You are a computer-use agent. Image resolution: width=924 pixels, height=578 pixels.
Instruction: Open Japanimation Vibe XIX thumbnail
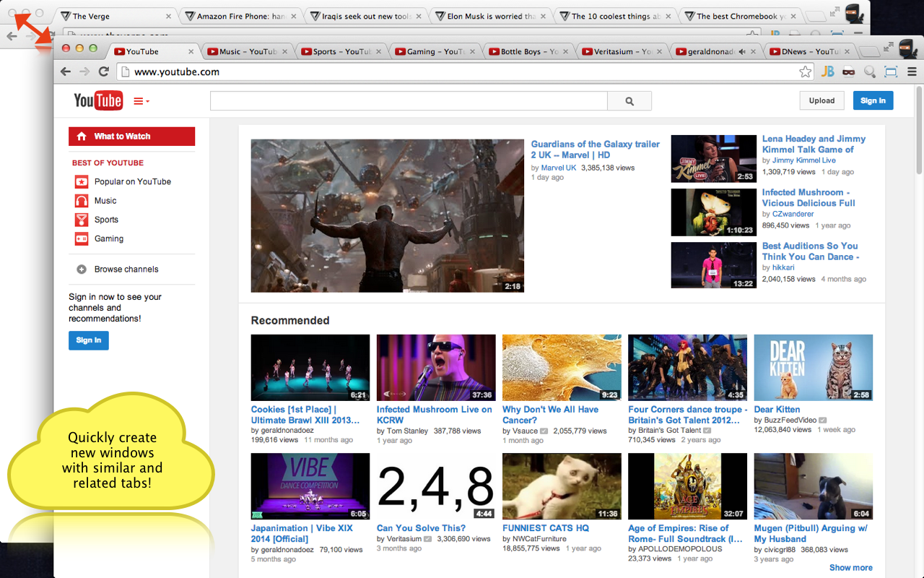(310, 486)
